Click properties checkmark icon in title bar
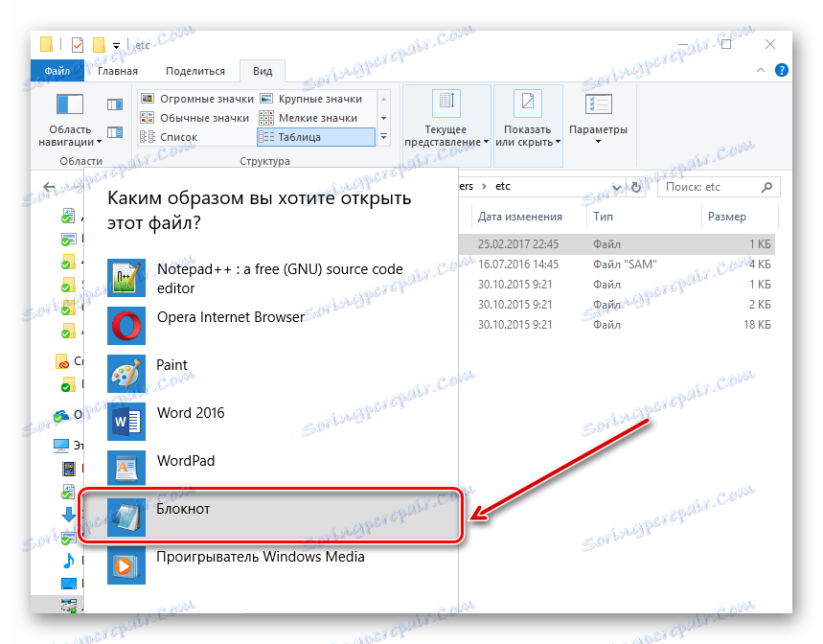 click(78, 45)
